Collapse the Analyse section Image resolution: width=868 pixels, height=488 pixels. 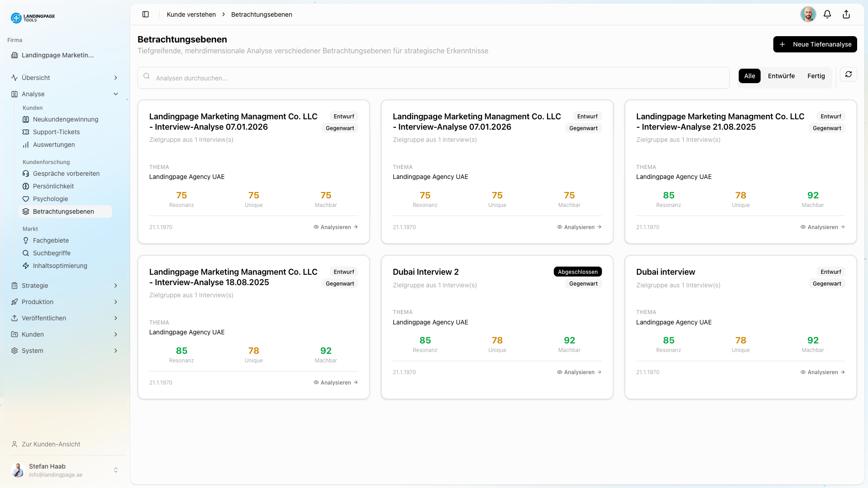coord(116,94)
